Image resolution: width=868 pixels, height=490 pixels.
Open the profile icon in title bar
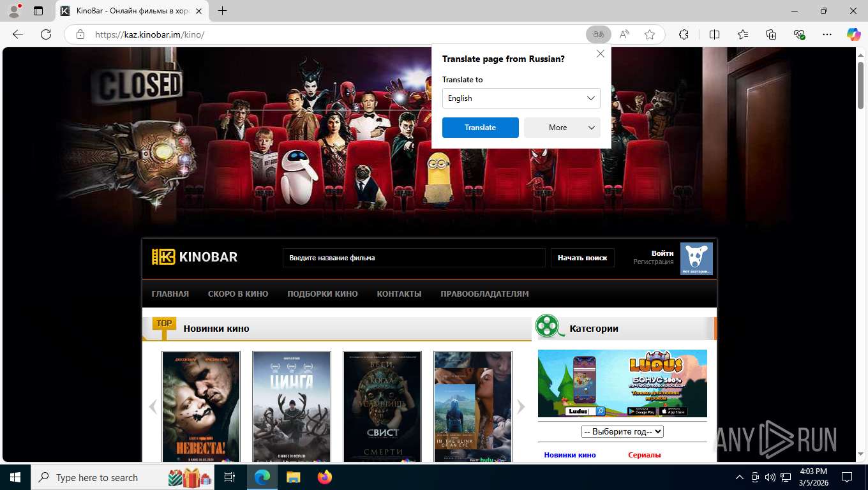pyautogui.click(x=14, y=11)
